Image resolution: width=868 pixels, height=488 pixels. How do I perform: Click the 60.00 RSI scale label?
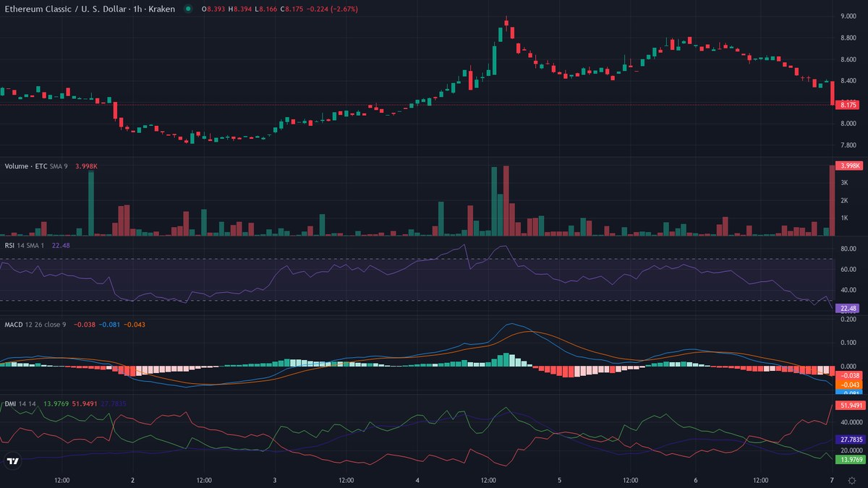coord(848,269)
